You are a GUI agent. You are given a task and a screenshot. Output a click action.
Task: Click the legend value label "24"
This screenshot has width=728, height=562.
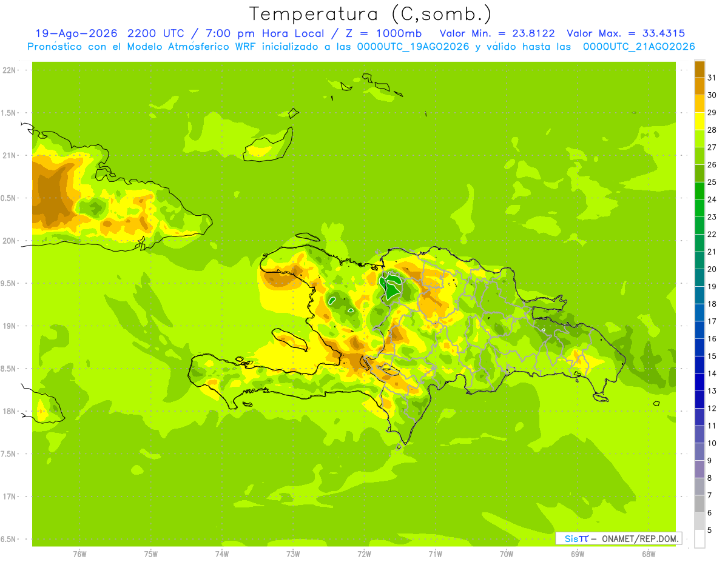(712, 199)
